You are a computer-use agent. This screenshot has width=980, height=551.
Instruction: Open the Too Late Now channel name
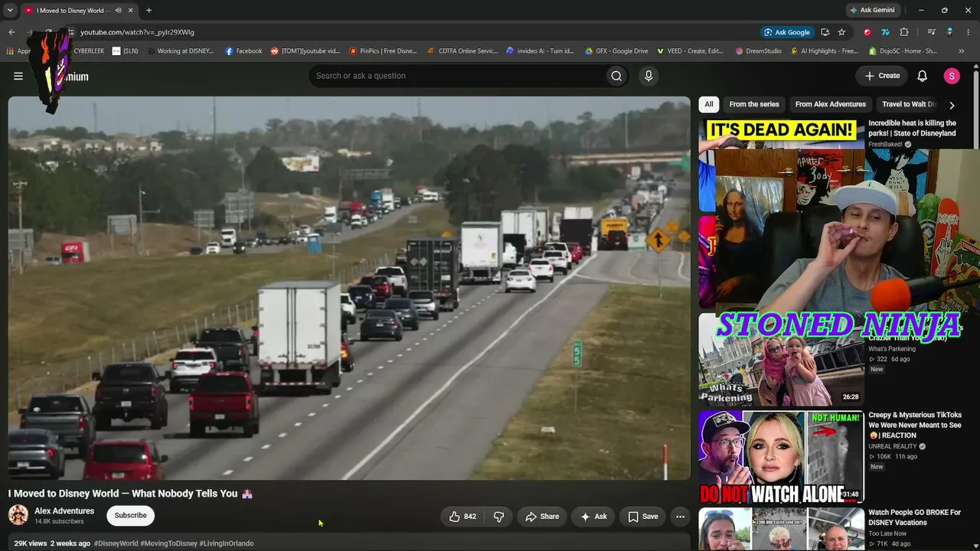(887, 533)
